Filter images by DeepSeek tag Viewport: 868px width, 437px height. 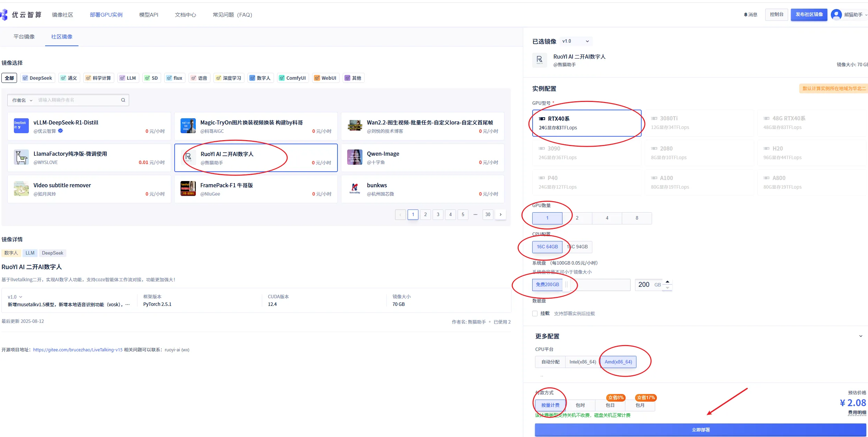tap(37, 78)
